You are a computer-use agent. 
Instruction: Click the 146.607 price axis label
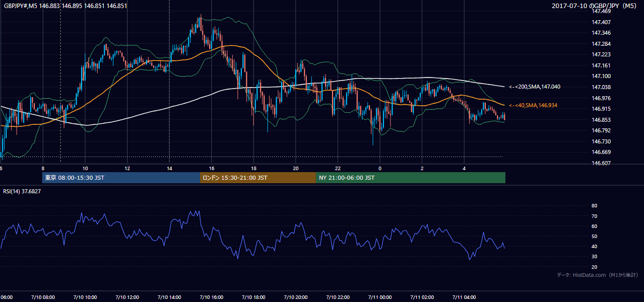(x=601, y=163)
